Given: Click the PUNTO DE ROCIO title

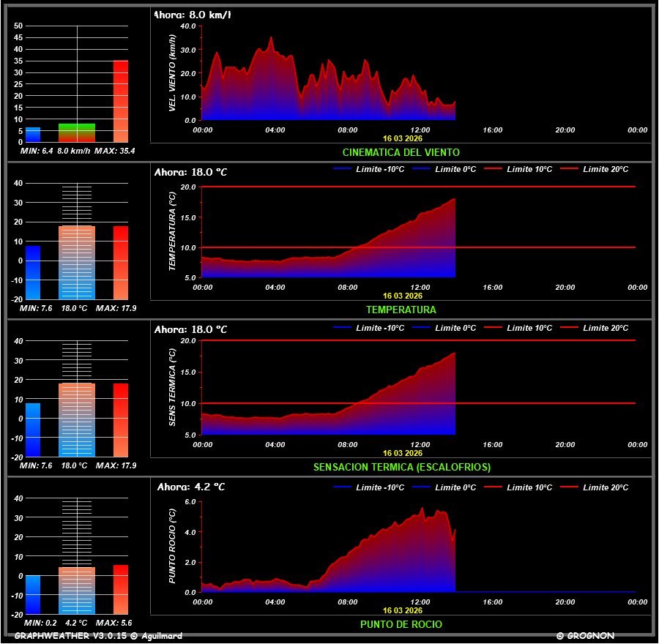Looking at the screenshot, I should [401, 624].
